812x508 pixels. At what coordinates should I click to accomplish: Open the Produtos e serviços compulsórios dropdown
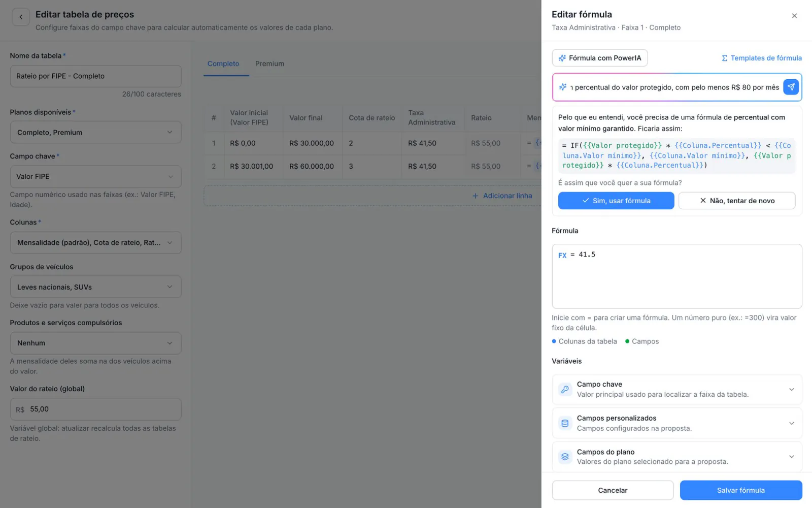click(x=95, y=343)
